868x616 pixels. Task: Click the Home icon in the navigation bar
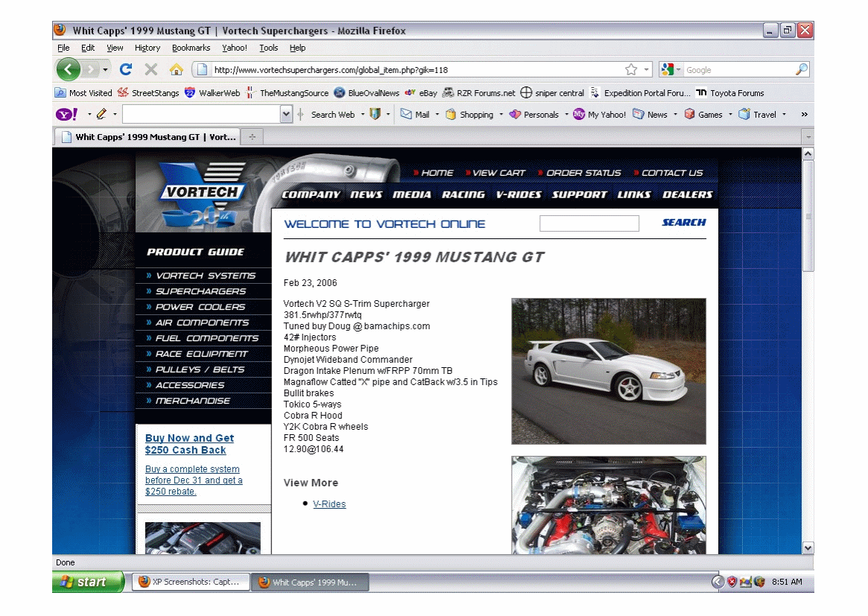pos(176,70)
